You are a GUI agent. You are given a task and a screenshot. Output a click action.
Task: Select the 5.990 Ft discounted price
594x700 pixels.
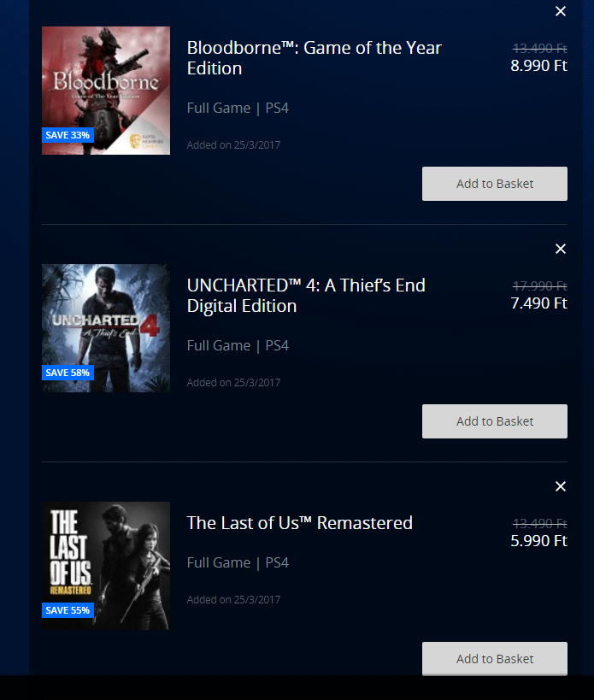pos(538,541)
